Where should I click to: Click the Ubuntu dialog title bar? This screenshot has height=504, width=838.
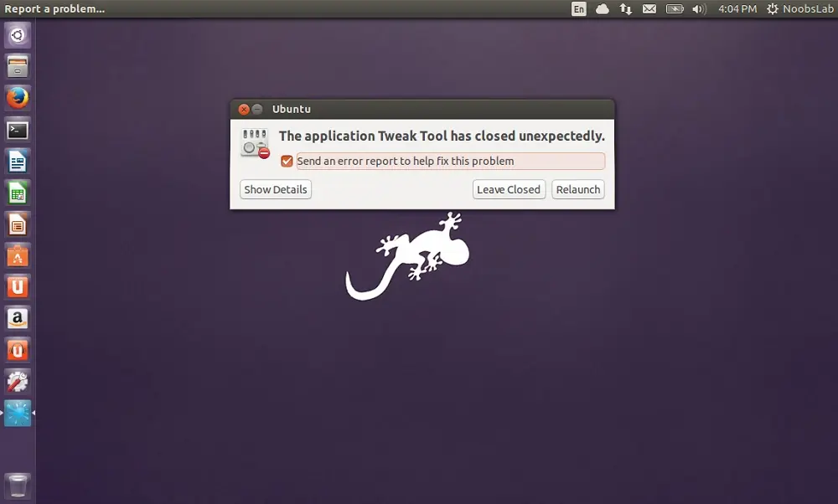tap(422, 110)
